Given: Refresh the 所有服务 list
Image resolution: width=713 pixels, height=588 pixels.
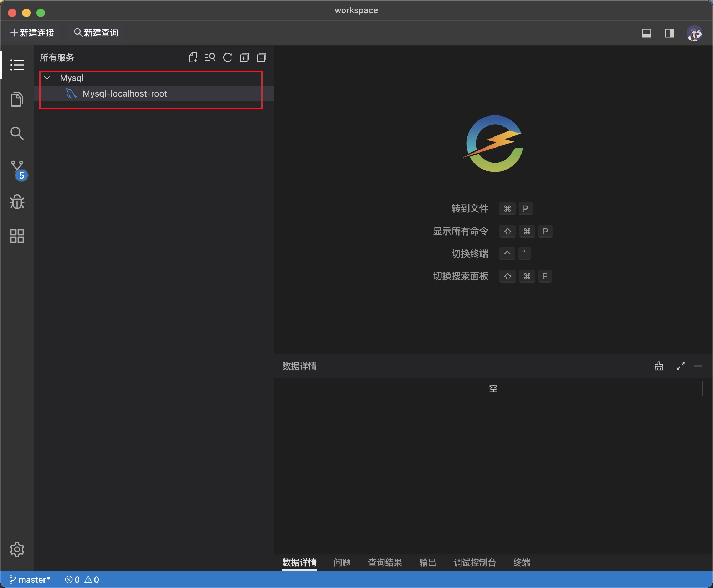Looking at the screenshot, I should click(x=227, y=57).
